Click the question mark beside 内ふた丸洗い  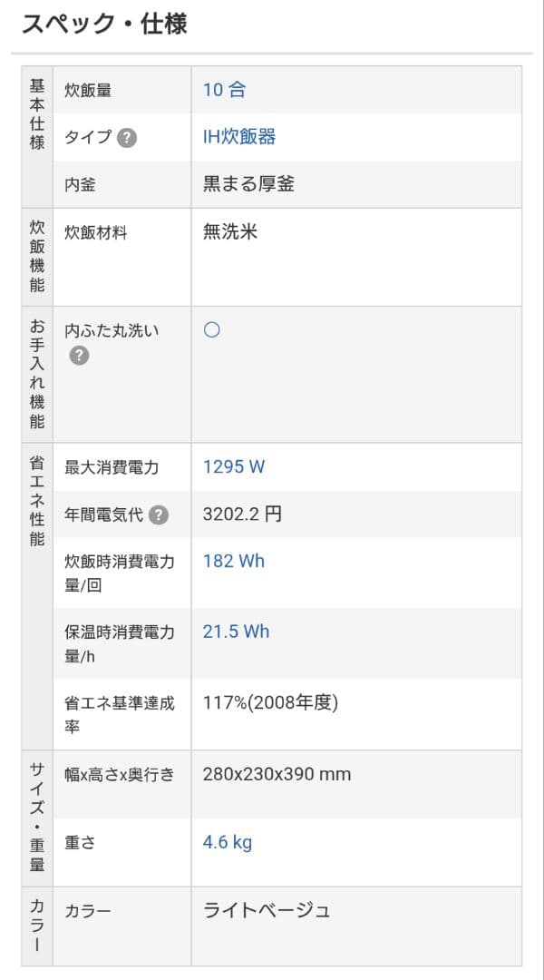[x=78, y=355]
